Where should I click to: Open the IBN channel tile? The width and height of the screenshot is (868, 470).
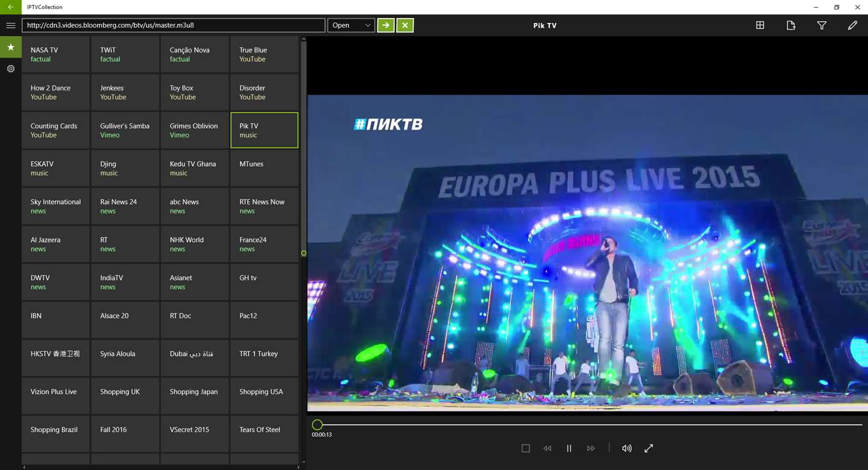[55, 320]
